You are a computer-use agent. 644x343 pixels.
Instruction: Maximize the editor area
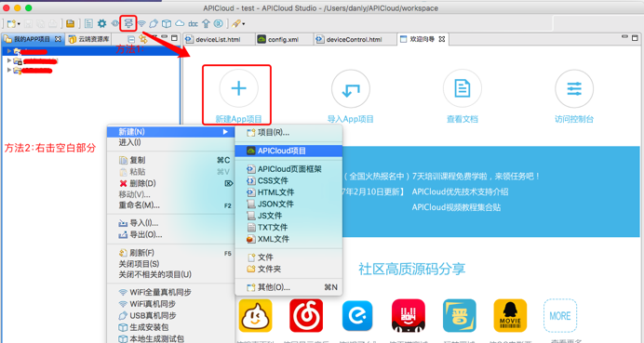[635, 38]
